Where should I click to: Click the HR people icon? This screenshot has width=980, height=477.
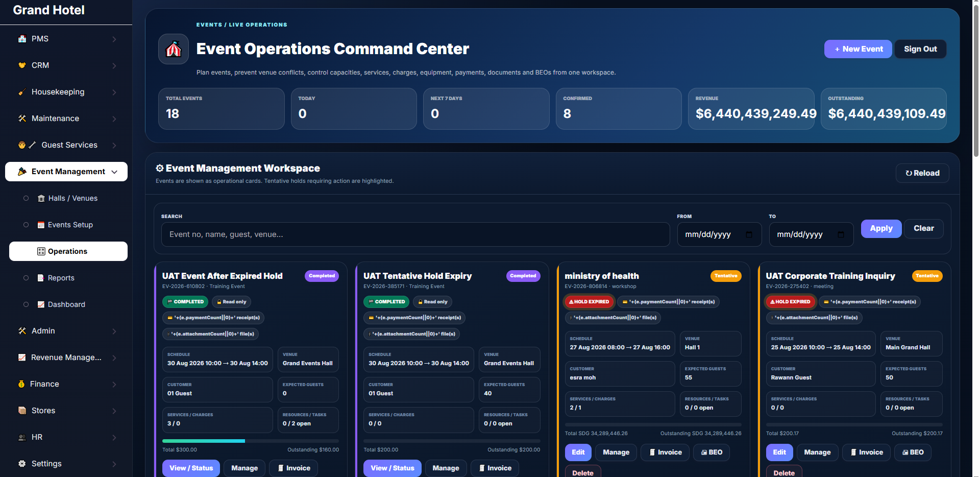click(x=22, y=437)
